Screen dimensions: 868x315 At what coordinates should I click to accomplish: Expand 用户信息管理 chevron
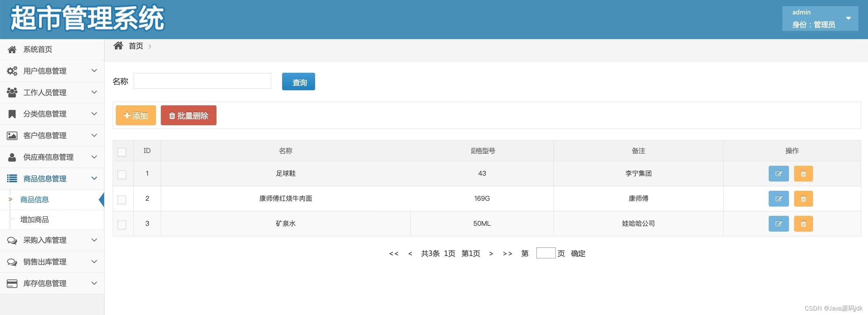(x=94, y=71)
